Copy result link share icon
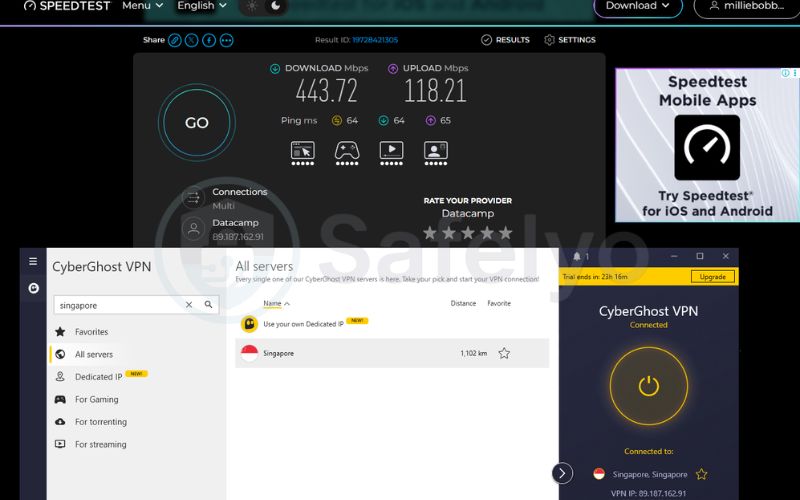800x500 pixels. click(x=174, y=40)
